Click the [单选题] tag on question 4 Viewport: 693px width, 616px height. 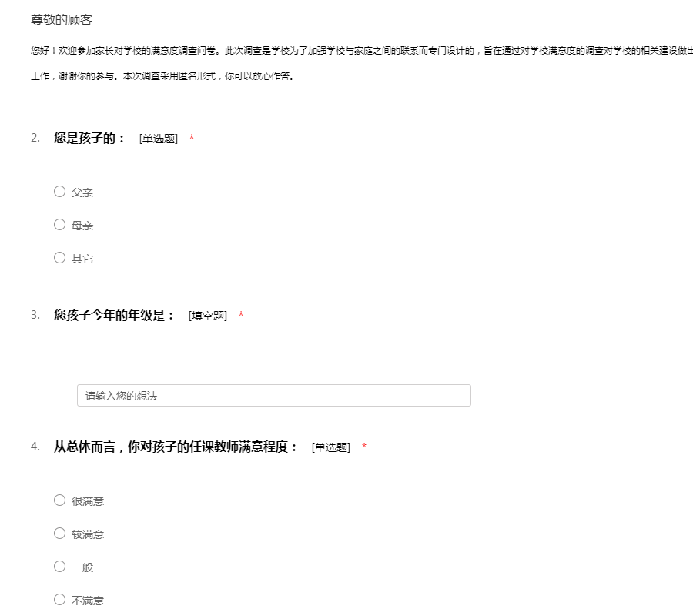[x=331, y=448]
